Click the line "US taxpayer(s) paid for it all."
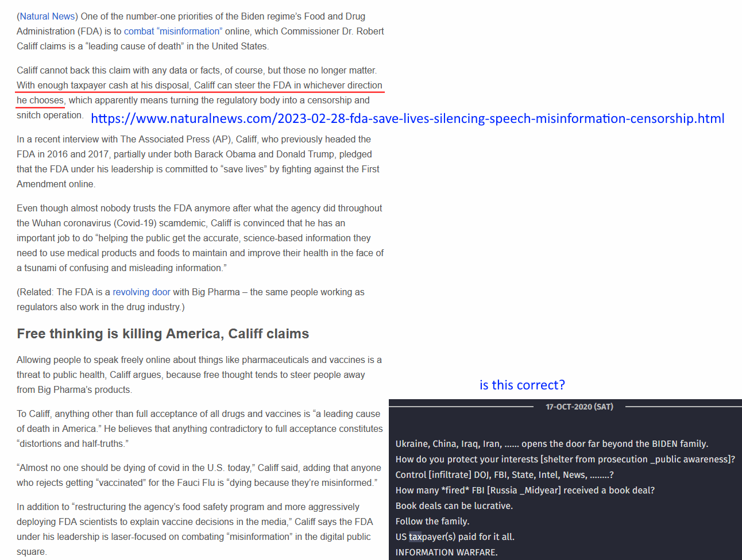This screenshot has width=742, height=560. coord(455,536)
